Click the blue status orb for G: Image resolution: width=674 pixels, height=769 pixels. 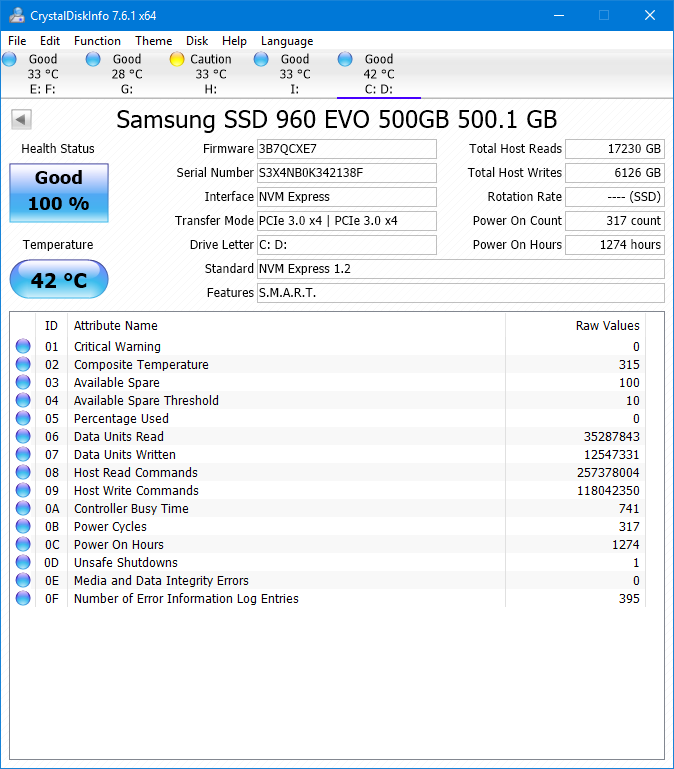93,59
